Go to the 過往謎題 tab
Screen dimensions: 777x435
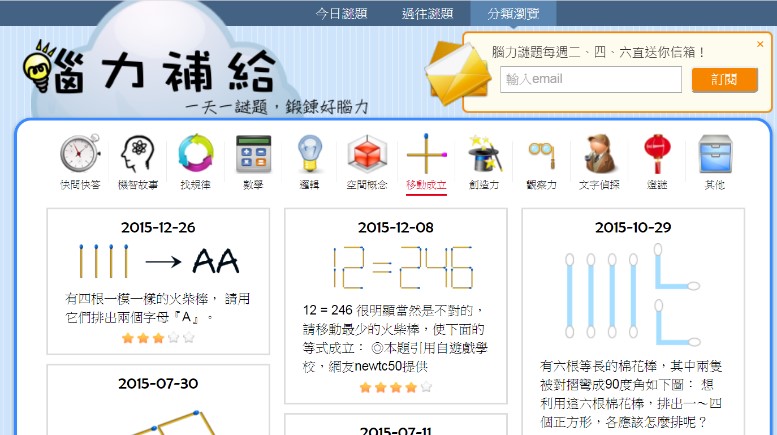point(427,13)
